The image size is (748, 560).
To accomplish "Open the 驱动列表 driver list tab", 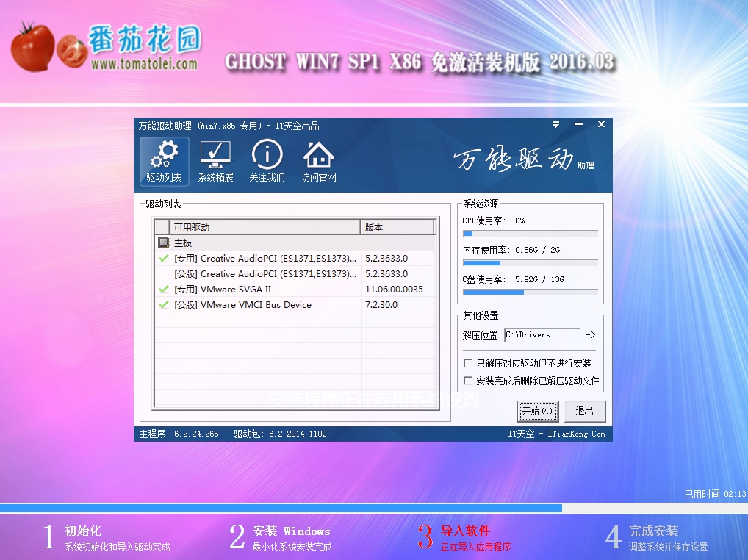I will tap(164, 161).
